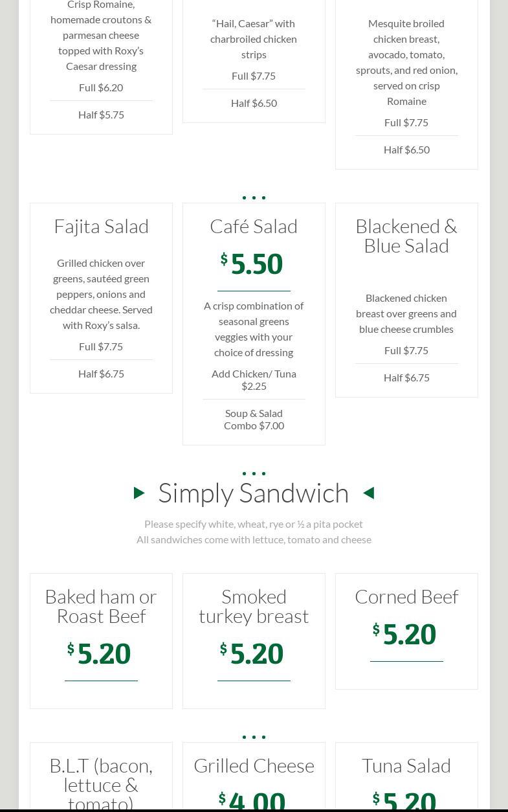508x812 pixels.
Task: Click the three-dot divider above Simply Sandwich heading
Action: tap(254, 473)
